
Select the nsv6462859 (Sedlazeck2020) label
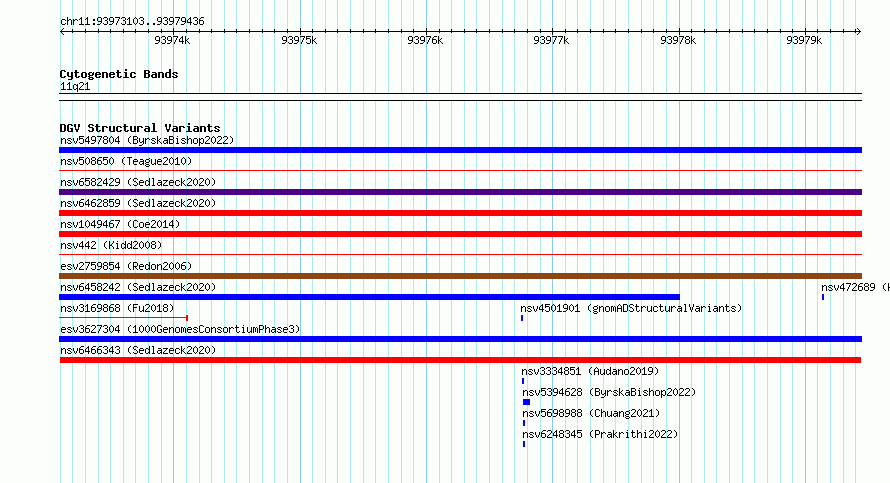tap(138, 203)
